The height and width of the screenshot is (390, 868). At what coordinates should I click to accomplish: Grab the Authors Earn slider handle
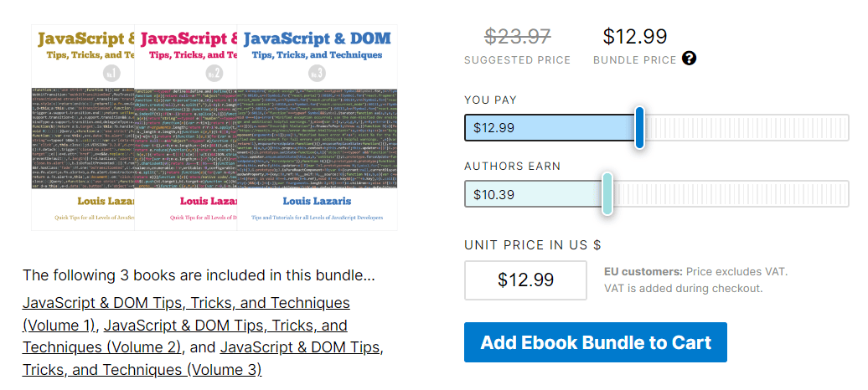(607, 194)
